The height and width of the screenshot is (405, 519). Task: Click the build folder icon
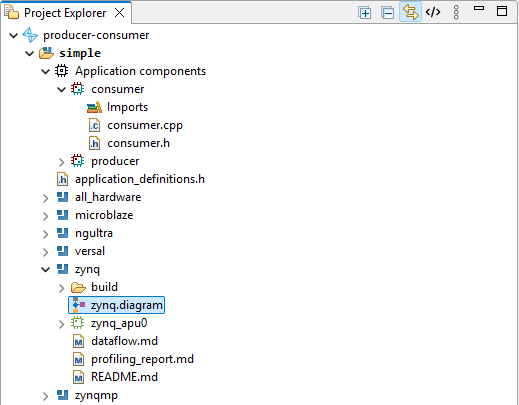coord(78,287)
